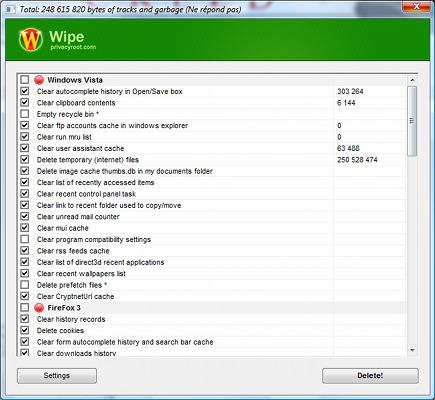The image size is (435, 400).
Task: Toggle the FireFox 3 group checkbox
Action: [x=25, y=307]
